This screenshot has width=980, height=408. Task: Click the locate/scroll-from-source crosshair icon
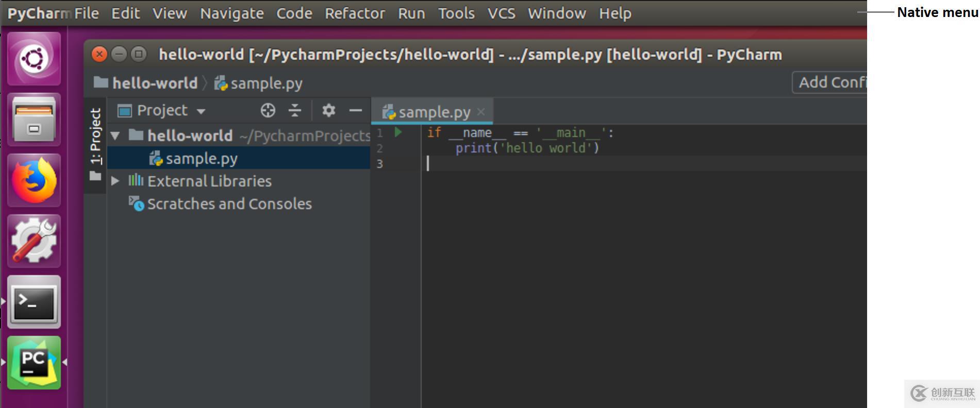[268, 110]
